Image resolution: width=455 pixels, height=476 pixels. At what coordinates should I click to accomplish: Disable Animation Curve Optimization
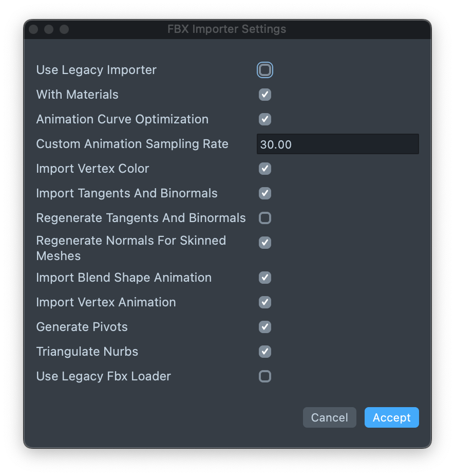tap(265, 119)
